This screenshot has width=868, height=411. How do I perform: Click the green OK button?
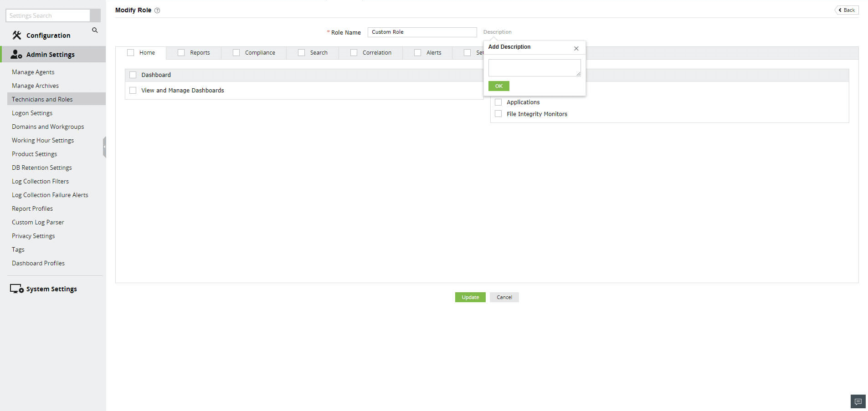(x=499, y=86)
